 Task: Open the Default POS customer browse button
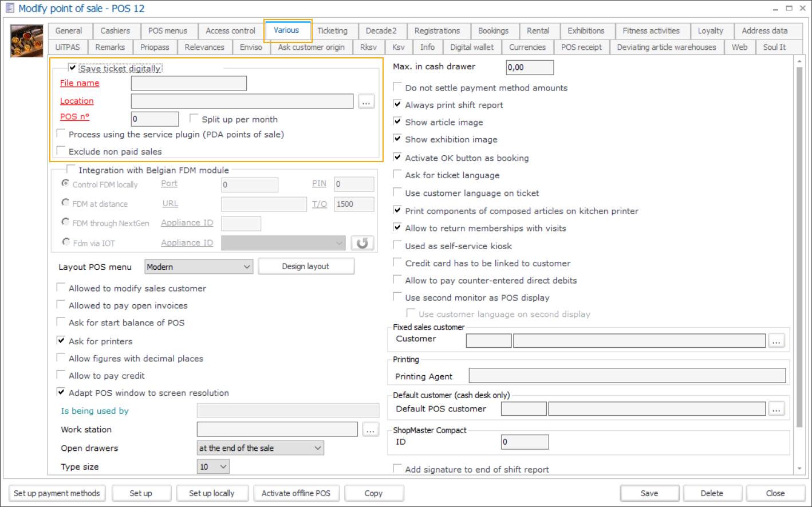[776, 409]
